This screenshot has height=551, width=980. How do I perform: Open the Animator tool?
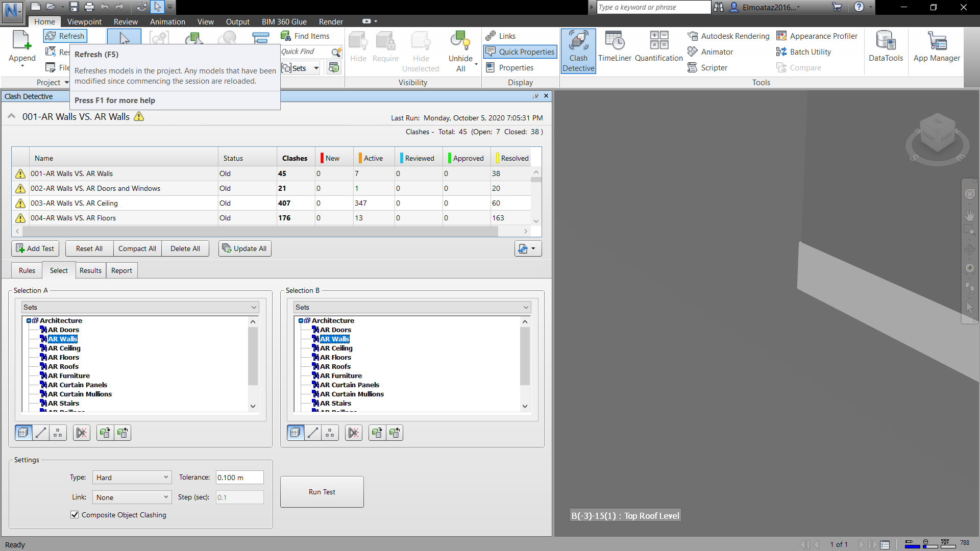716,52
